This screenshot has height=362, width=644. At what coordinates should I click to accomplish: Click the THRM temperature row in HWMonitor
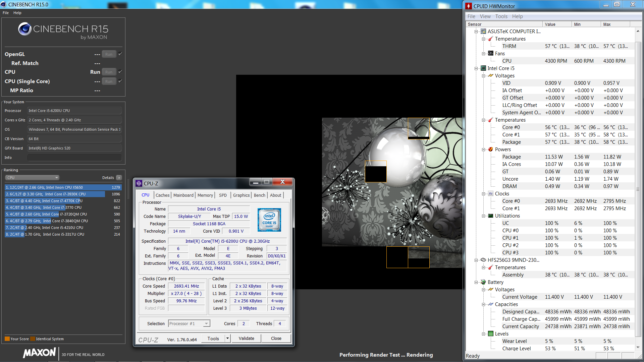(550, 46)
